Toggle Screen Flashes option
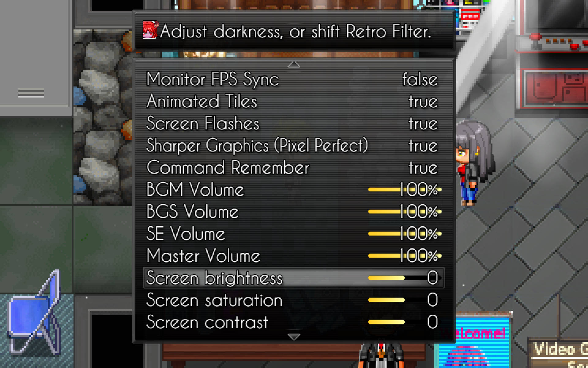The image size is (588, 368). click(294, 123)
